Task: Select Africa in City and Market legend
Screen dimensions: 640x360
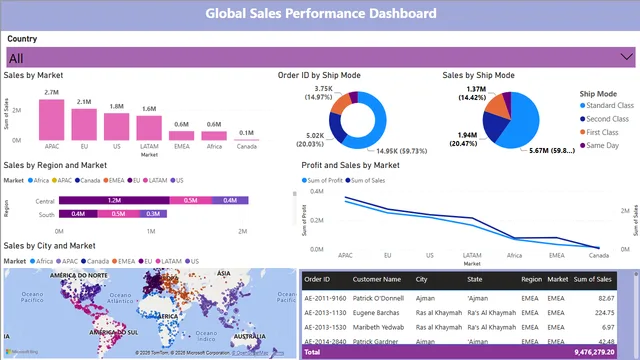Action: [42, 261]
